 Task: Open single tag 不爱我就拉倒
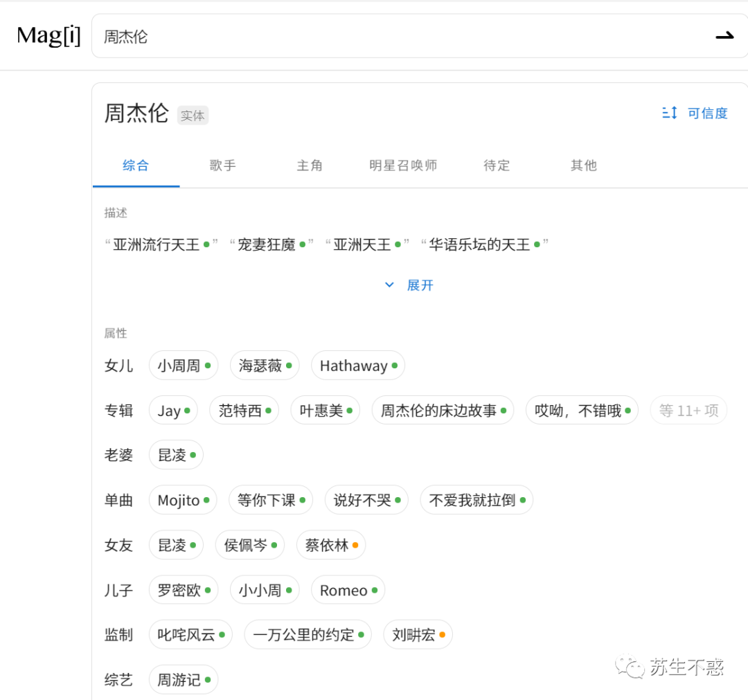pos(477,500)
